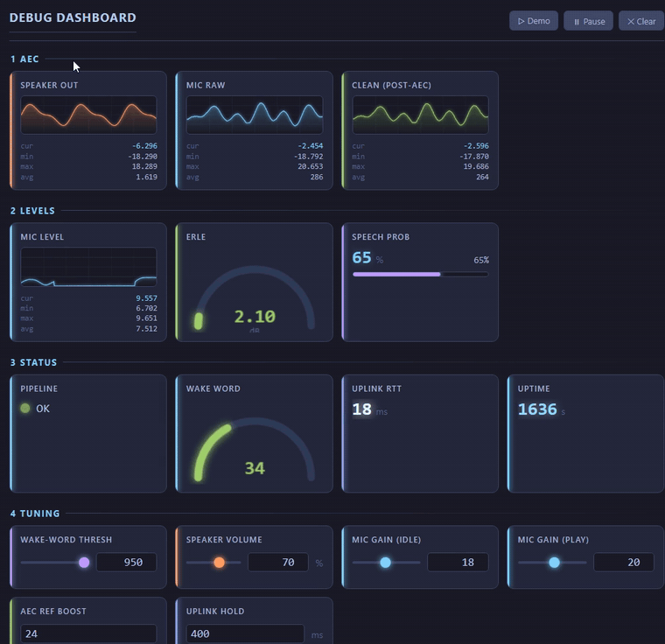The width and height of the screenshot is (665, 644).
Task: Click the AEC Ref Boost input field
Action: [88, 633]
